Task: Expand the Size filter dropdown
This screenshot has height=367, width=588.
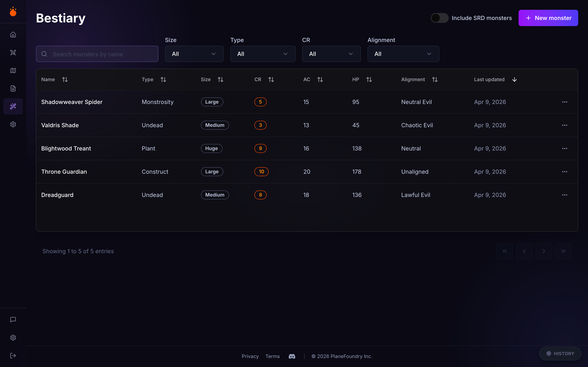Action: [x=194, y=54]
